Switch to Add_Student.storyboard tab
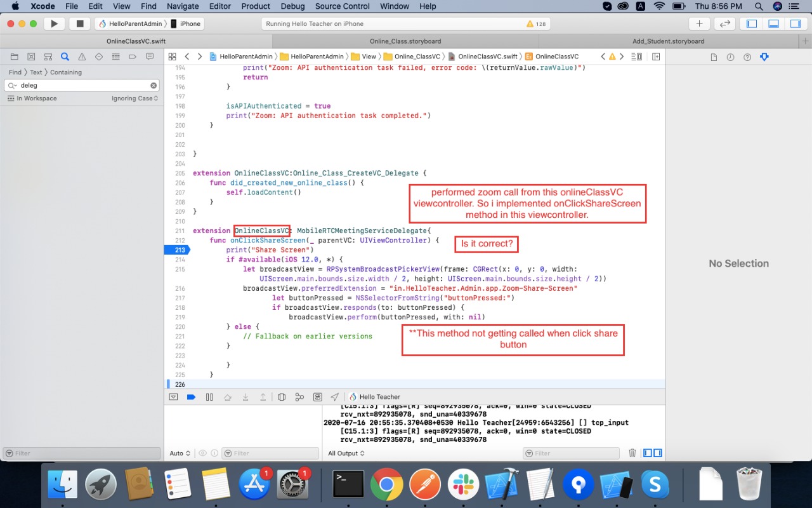The height and width of the screenshot is (508, 812). (x=668, y=41)
